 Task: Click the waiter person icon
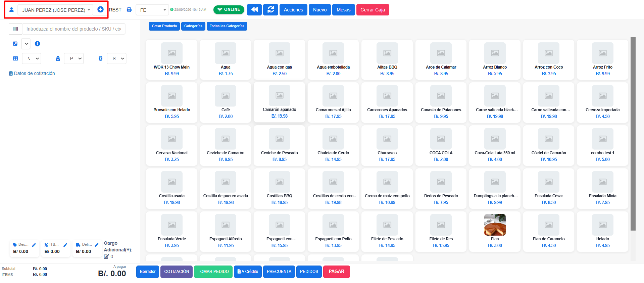click(58, 58)
